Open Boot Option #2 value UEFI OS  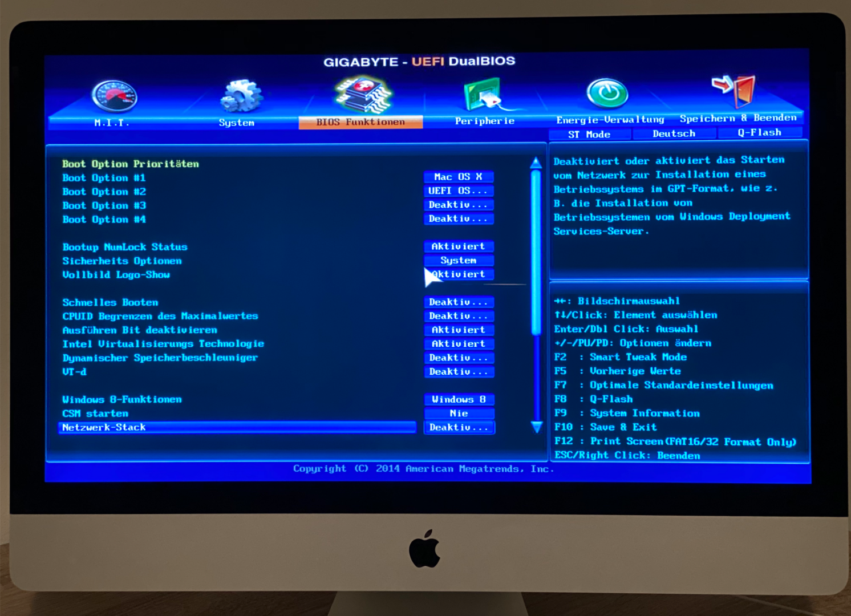[x=459, y=191]
